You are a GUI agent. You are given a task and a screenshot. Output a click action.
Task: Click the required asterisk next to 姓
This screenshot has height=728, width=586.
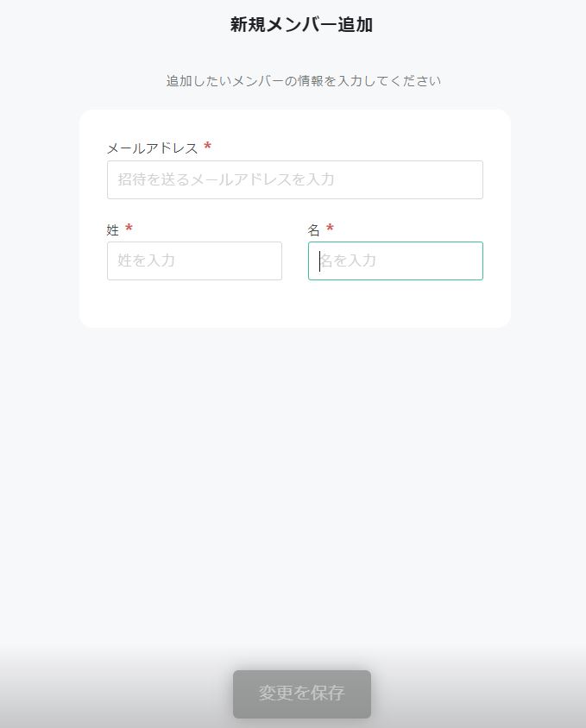click(129, 229)
